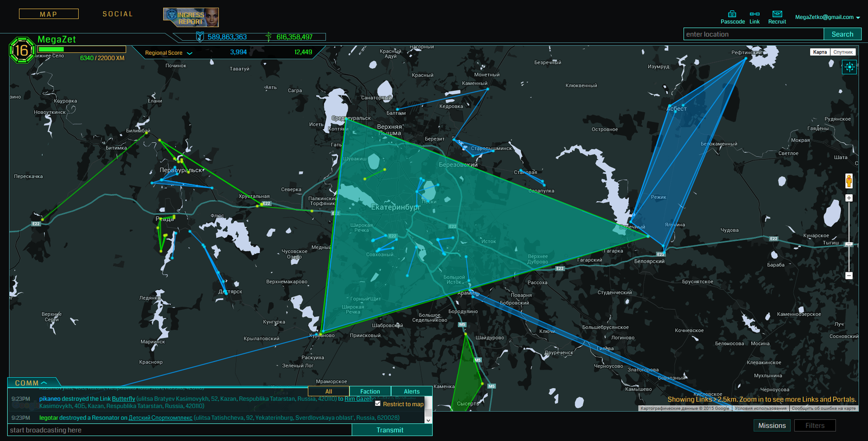Viewport: 868px width, 441px height.
Task: Open the Ingress Report banner
Action: click(x=191, y=17)
